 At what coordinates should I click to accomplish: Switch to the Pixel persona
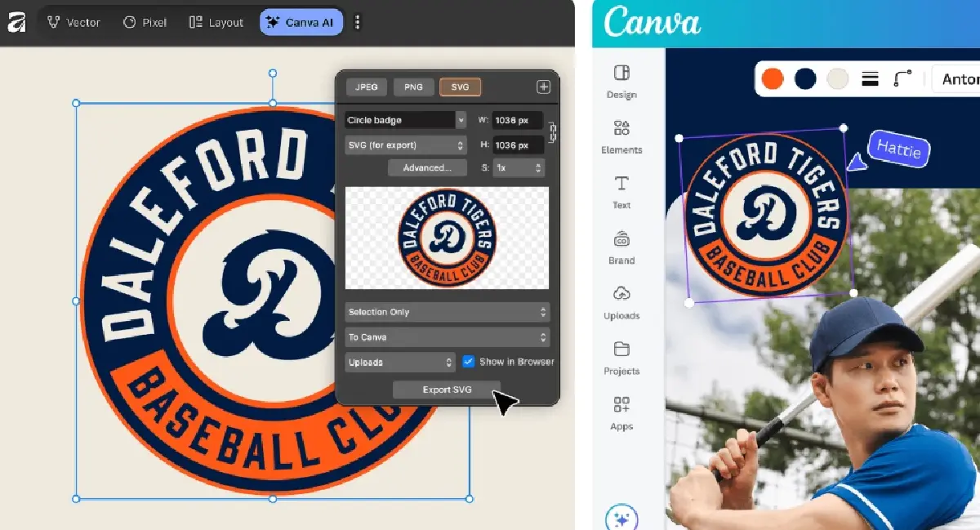145,22
